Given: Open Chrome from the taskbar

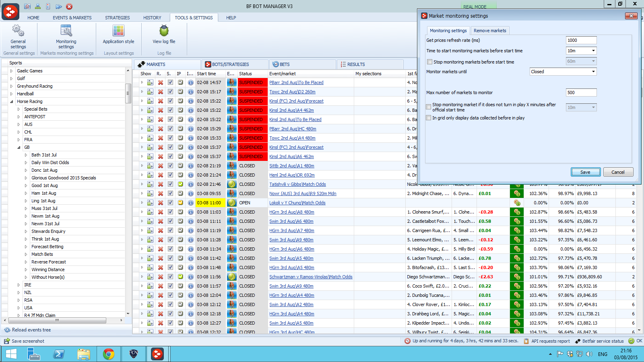Looking at the screenshot, I should click(x=108, y=354).
